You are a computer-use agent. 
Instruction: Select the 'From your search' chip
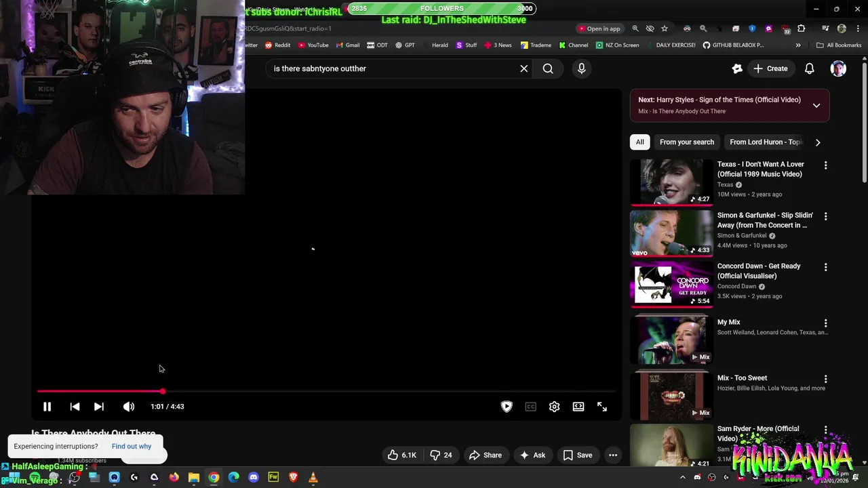coord(686,142)
